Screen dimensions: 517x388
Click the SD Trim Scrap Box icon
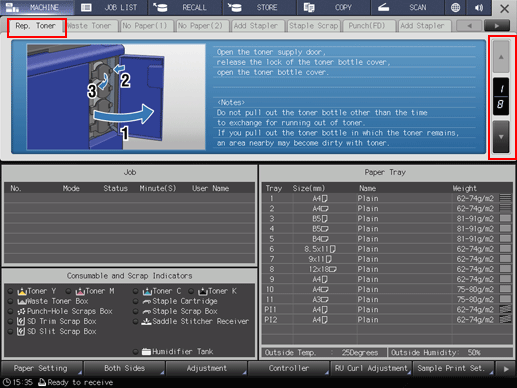pos(21,322)
